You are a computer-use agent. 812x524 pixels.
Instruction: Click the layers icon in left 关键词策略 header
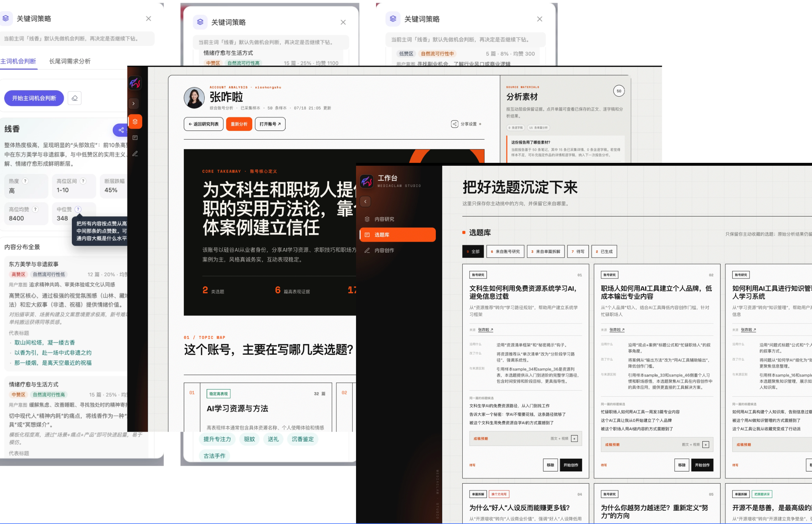(x=6, y=18)
